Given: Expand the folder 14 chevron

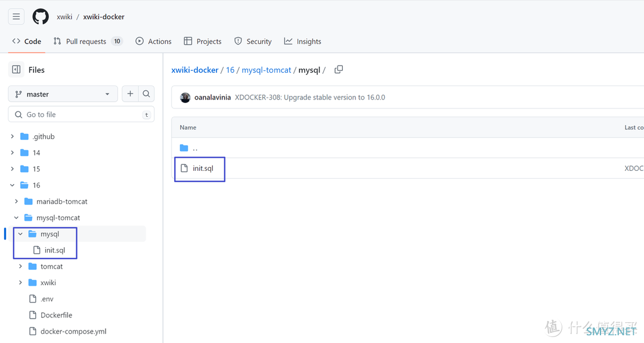Looking at the screenshot, I should click(x=13, y=152).
